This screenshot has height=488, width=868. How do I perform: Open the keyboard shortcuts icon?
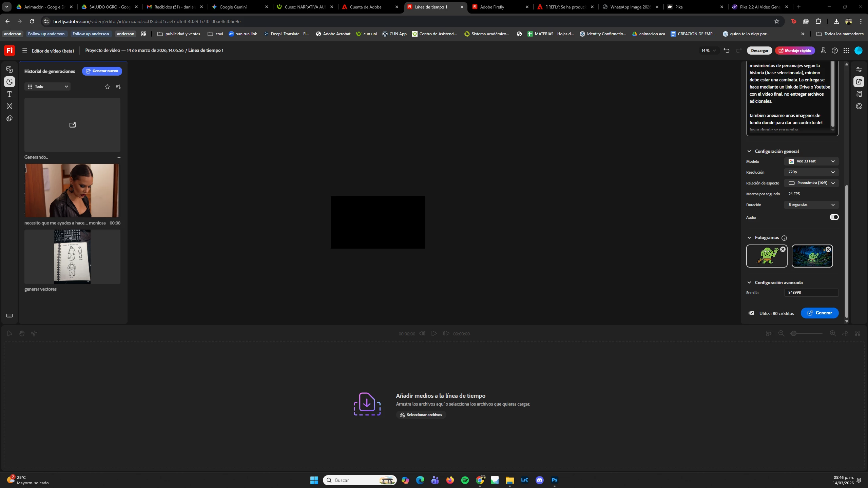[9, 316]
